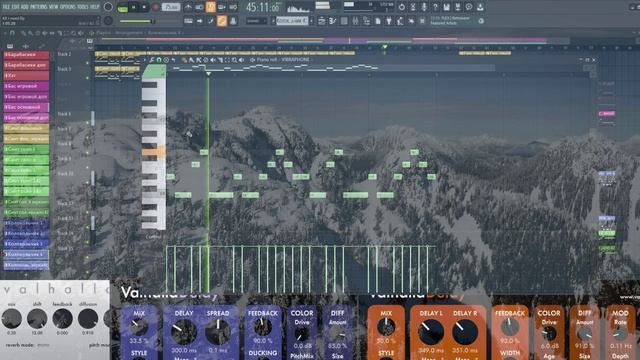Click the Play button in transport
Image resolution: width=640 pixels, height=360 pixels.
pyautogui.click(x=133, y=7)
